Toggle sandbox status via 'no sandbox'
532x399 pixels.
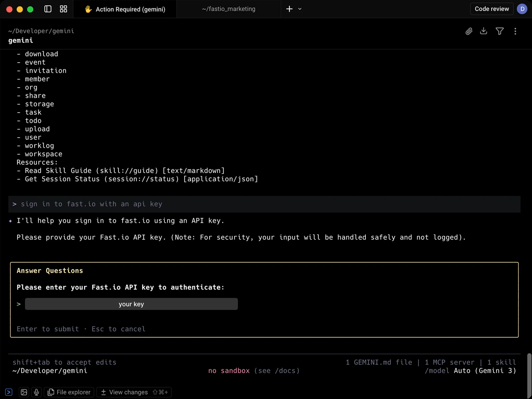point(229,371)
